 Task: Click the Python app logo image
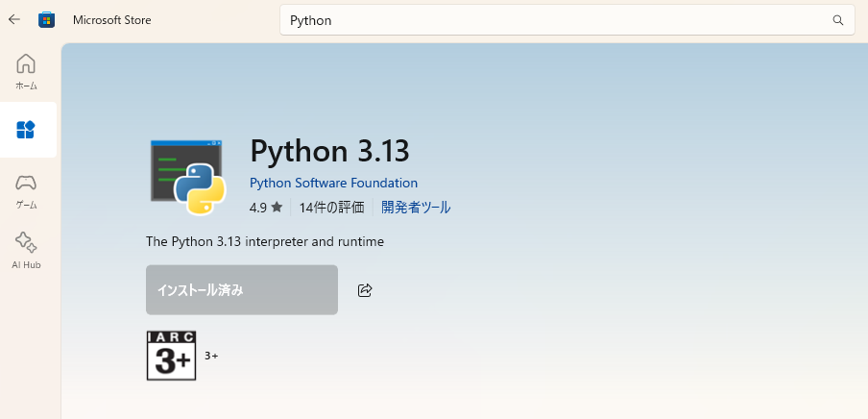(188, 176)
